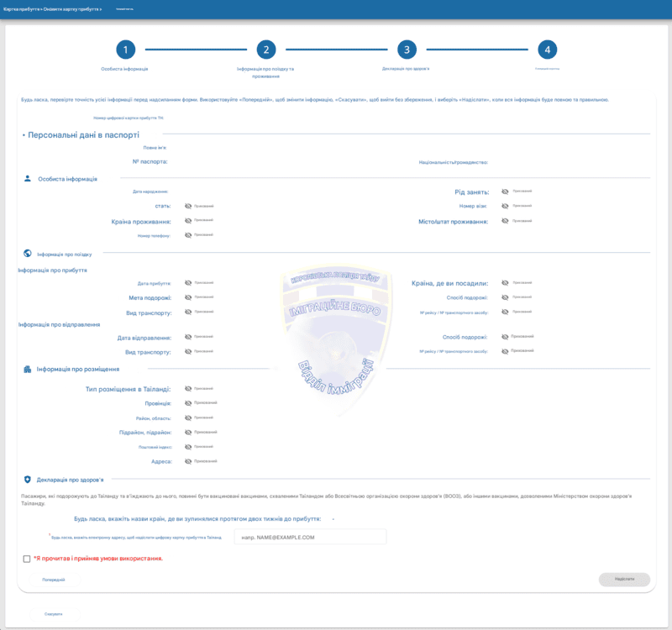Click the 'Надіслати' submit button
Image resolution: width=672 pixels, height=630 pixels.
coord(624,579)
